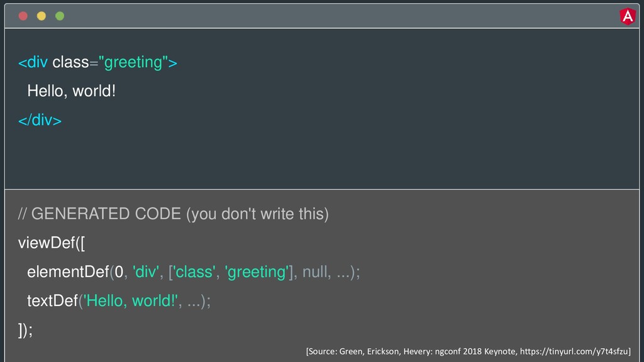Click the red close dot

(23, 16)
